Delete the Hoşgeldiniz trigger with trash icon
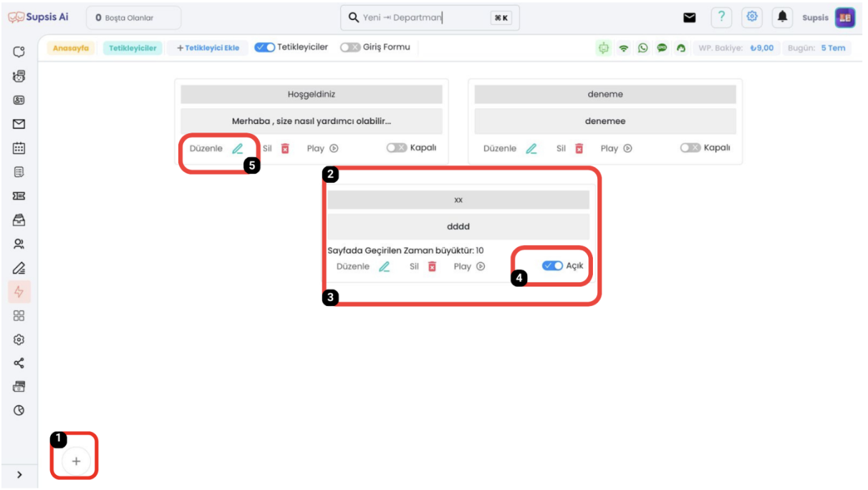The height and width of the screenshot is (490, 868). 285,148
